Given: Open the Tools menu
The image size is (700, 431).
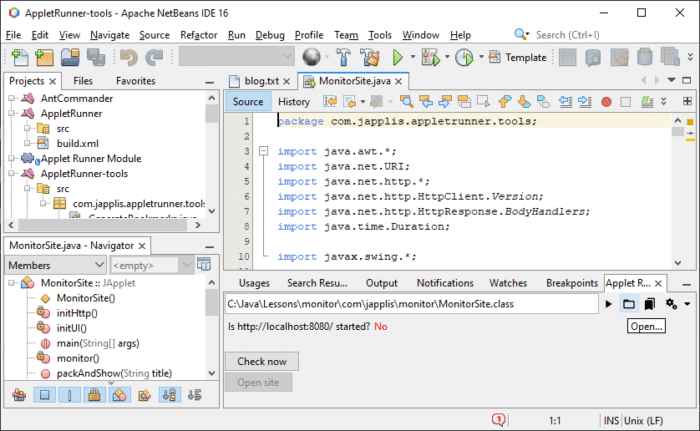Looking at the screenshot, I should (x=380, y=35).
